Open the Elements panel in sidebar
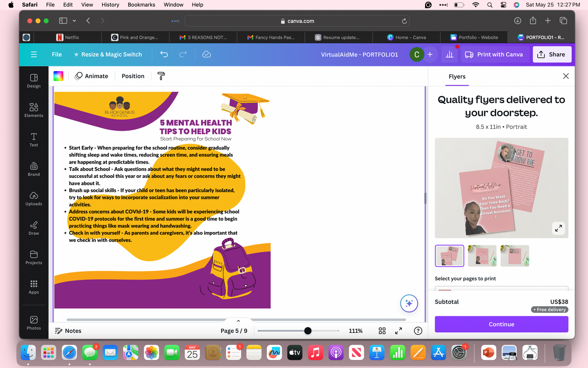The width and height of the screenshot is (588, 368). [34, 110]
